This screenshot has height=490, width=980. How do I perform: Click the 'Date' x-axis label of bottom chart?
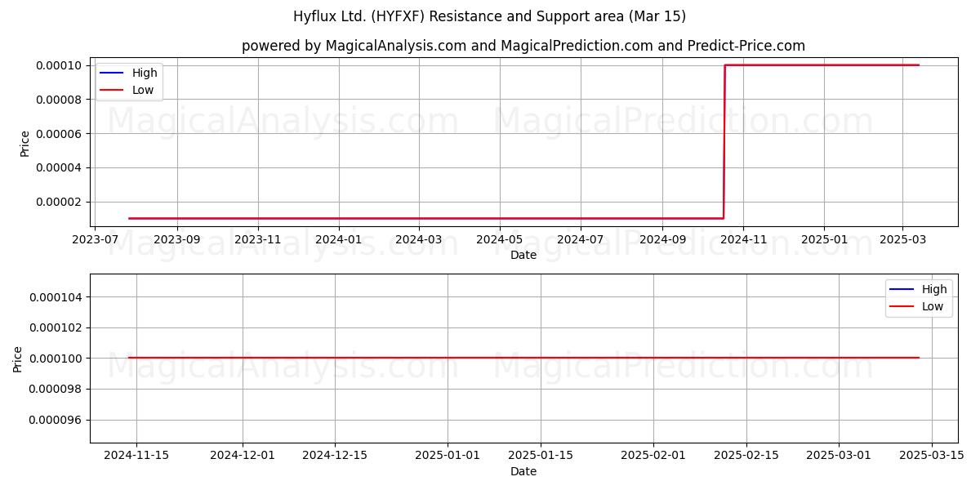[523, 471]
